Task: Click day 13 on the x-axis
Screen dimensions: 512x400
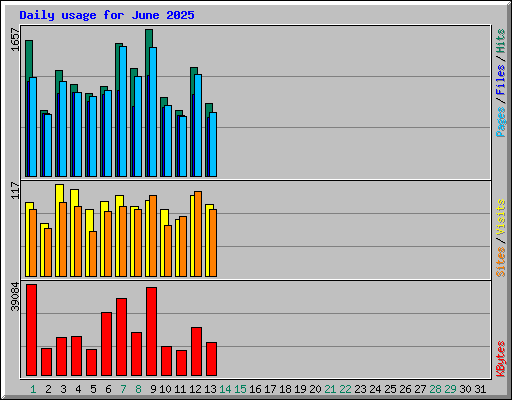Action: point(210,389)
